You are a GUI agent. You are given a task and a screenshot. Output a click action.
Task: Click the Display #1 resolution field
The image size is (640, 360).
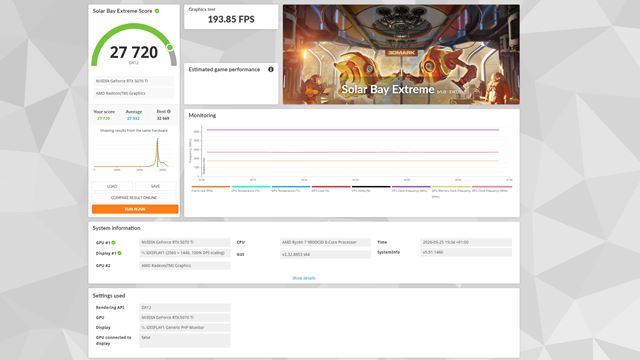184,253
